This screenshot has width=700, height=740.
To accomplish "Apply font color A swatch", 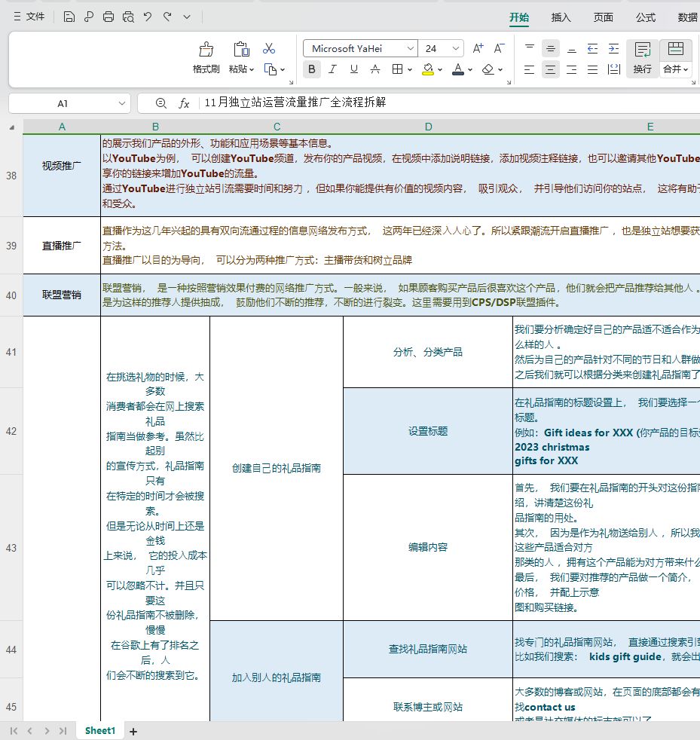I will pyautogui.click(x=458, y=69).
